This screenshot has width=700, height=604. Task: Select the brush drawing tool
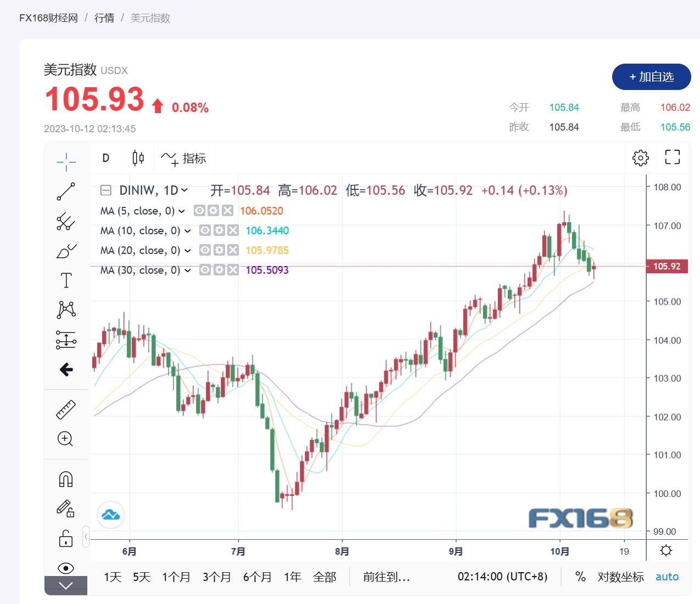(66, 251)
